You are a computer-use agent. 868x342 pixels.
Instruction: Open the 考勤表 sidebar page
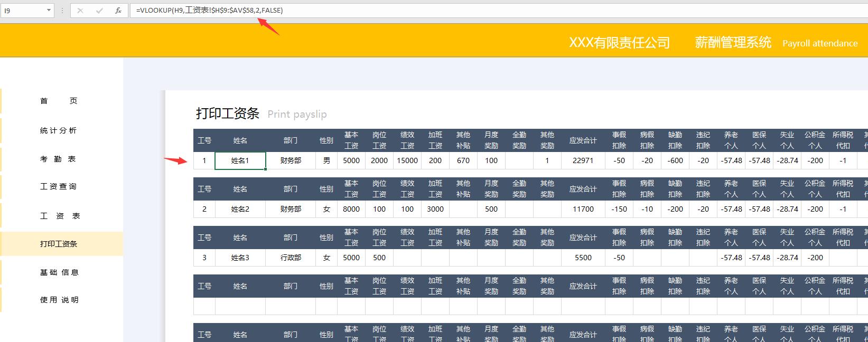(x=59, y=159)
